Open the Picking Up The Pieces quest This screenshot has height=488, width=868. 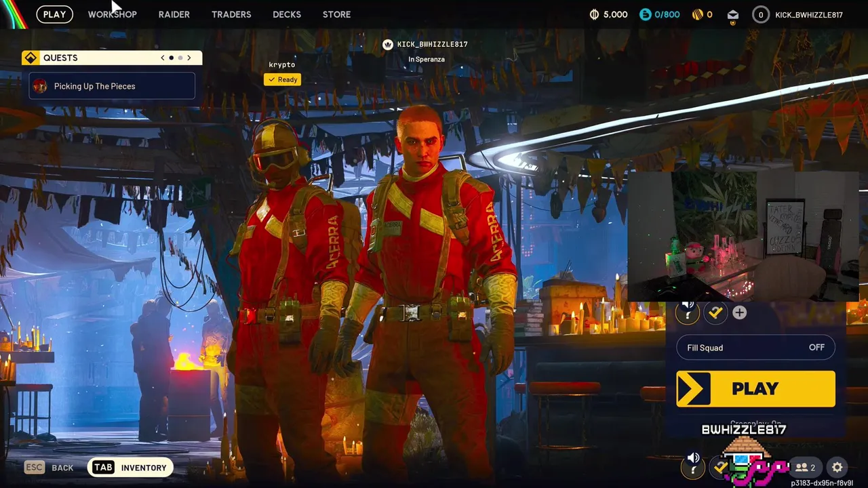coord(112,86)
